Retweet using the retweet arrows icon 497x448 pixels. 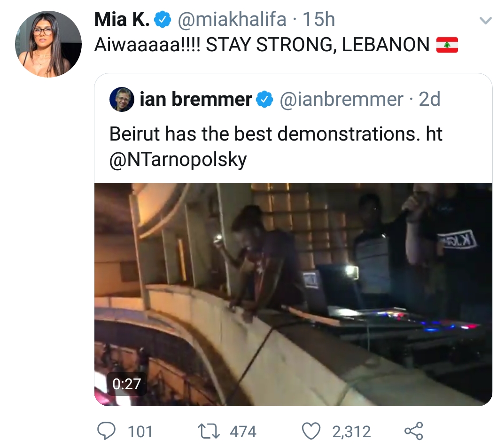(x=209, y=432)
